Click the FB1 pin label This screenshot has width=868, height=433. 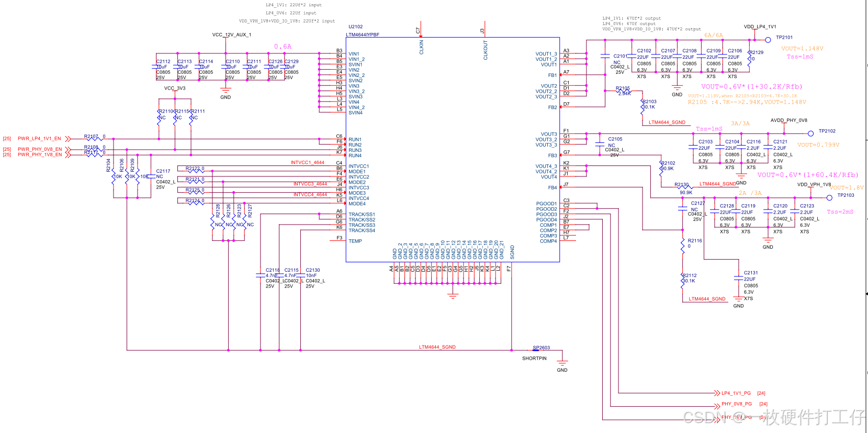pos(553,75)
